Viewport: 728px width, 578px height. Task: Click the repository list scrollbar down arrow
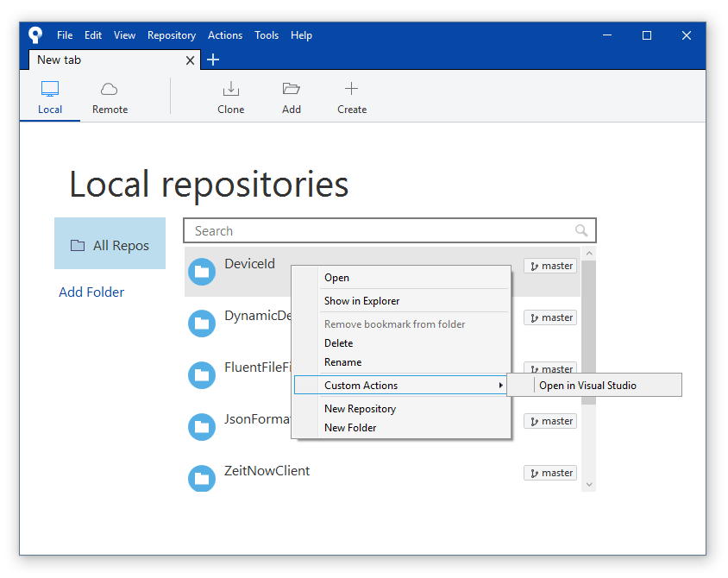(589, 485)
